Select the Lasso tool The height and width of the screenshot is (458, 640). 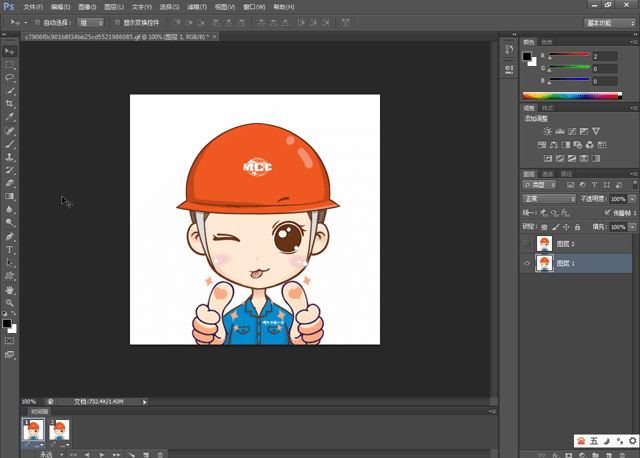[10, 77]
